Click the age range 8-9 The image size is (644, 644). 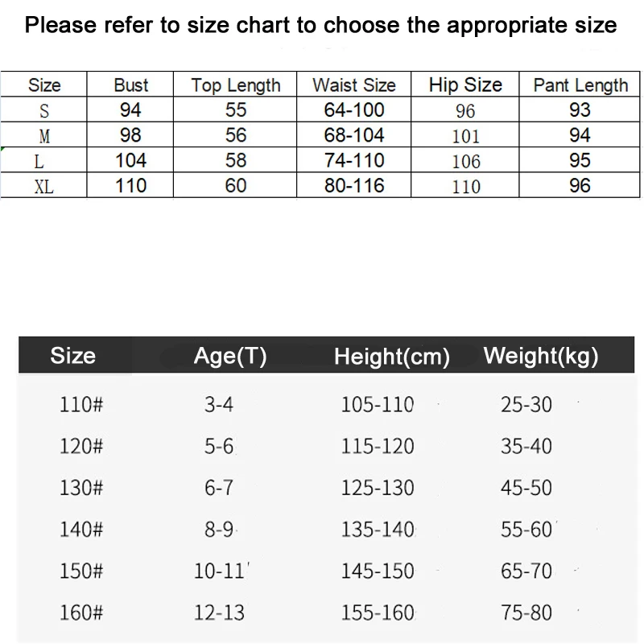[219, 530]
